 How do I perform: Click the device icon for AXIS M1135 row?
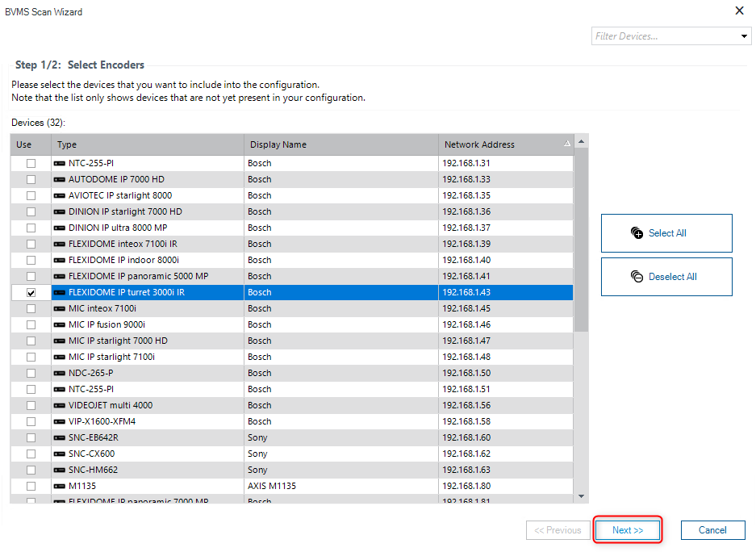click(x=60, y=486)
